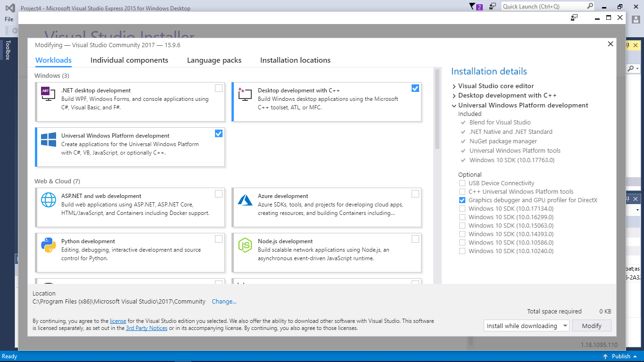Screen dimensions: 644x362
Task: Switch to Language packs tab
Action: coord(214,60)
